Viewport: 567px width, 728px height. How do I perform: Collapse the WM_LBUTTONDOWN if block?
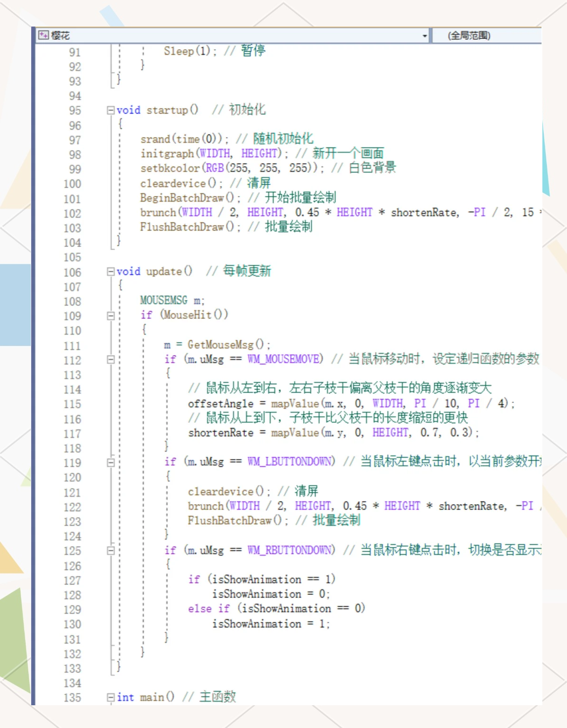pyautogui.click(x=110, y=463)
